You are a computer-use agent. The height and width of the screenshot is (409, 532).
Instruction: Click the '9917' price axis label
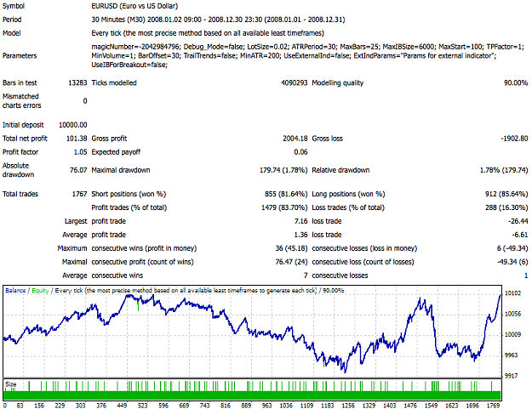[512, 376]
